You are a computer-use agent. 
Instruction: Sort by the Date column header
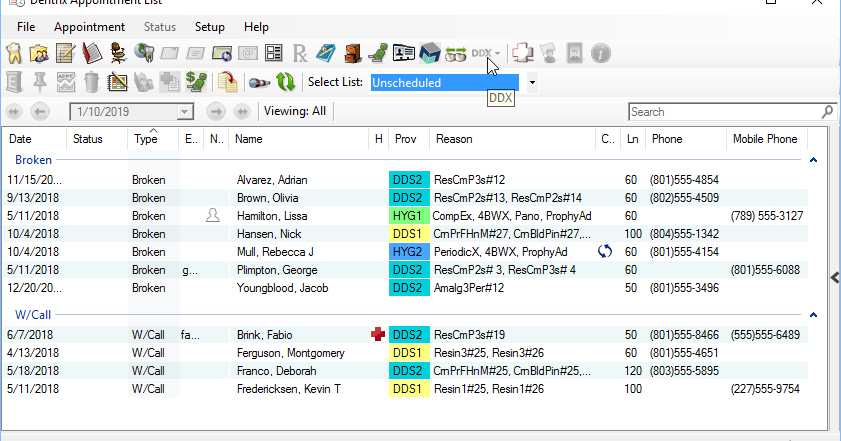click(x=34, y=139)
